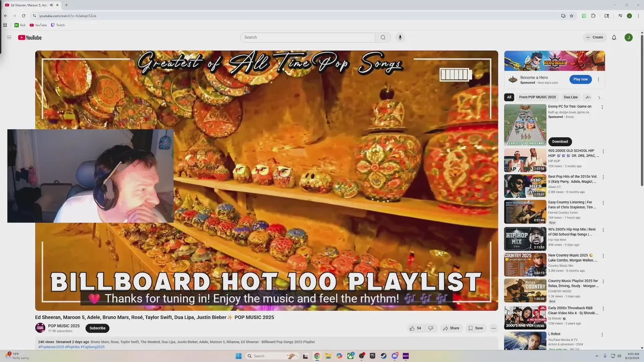Open 90's 2000's Hip Hop Mix thumbnail
This screenshot has height=362, width=644.
pos(525,238)
